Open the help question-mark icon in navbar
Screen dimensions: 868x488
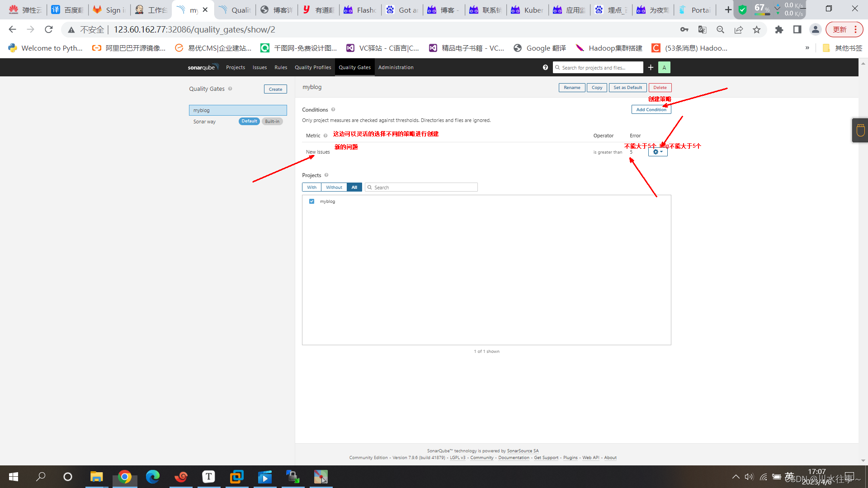[x=545, y=67]
